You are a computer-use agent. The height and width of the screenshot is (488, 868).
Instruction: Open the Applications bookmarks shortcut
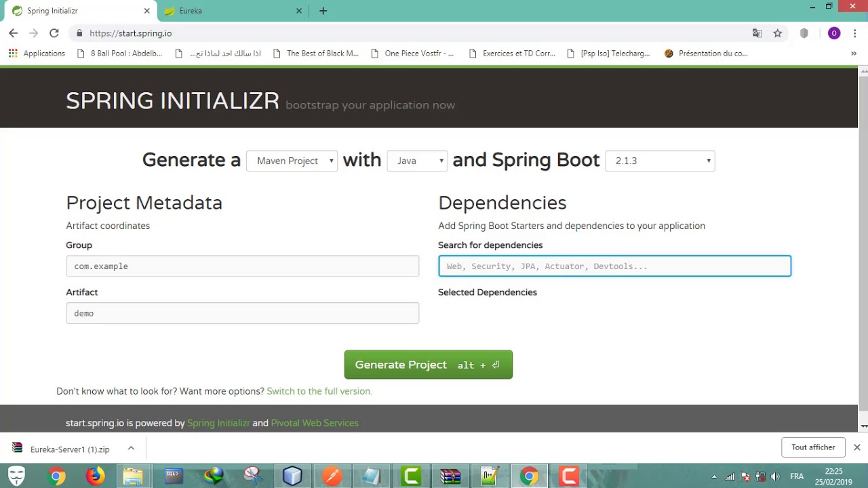click(37, 54)
